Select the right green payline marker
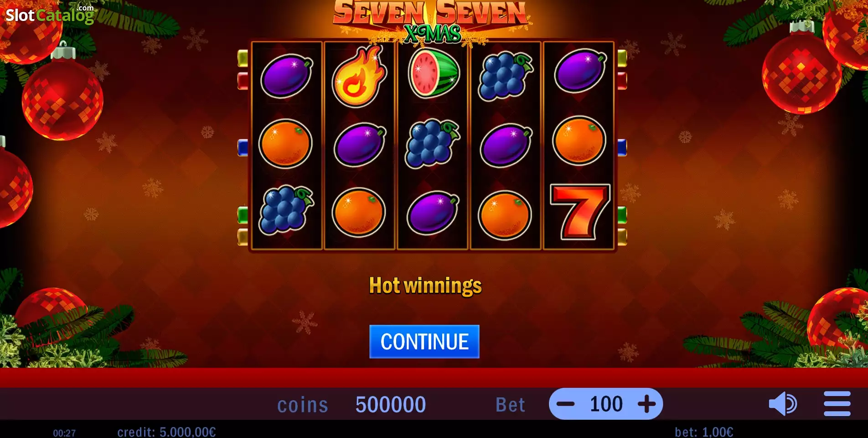The width and height of the screenshot is (868, 438). click(x=622, y=215)
